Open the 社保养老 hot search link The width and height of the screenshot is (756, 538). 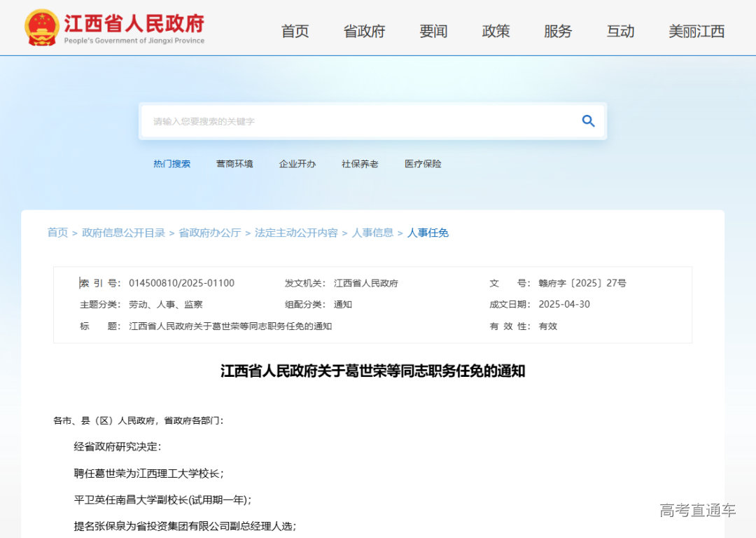coord(359,163)
